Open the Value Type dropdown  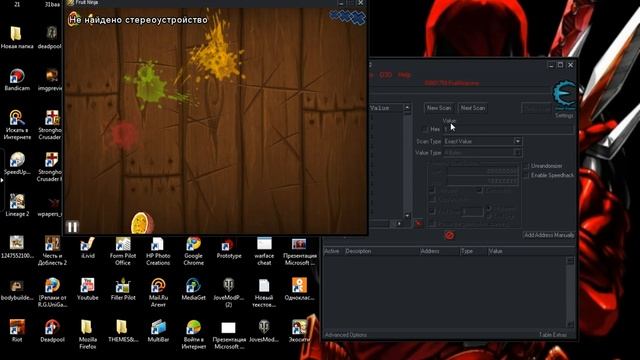483,153
